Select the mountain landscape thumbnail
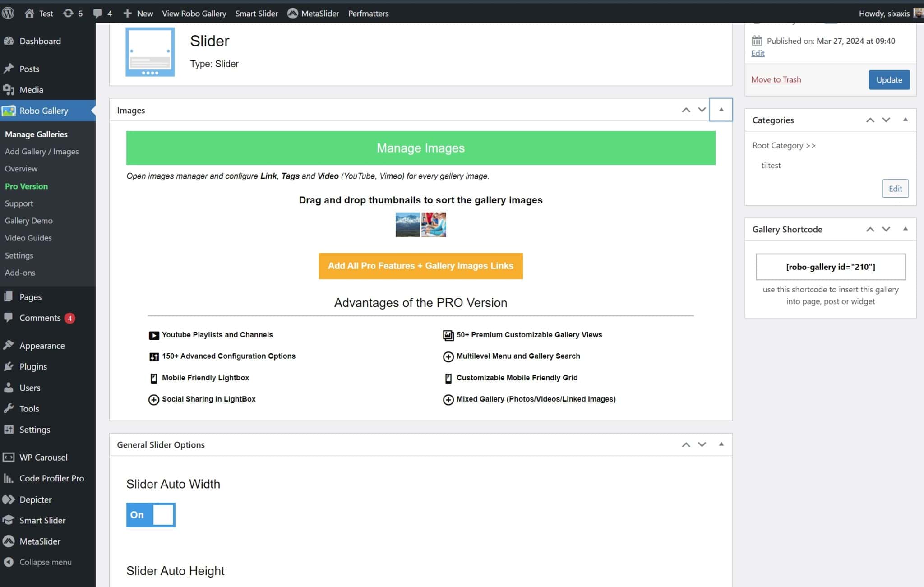The width and height of the screenshot is (924, 587). pyautogui.click(x=407, y=225)
